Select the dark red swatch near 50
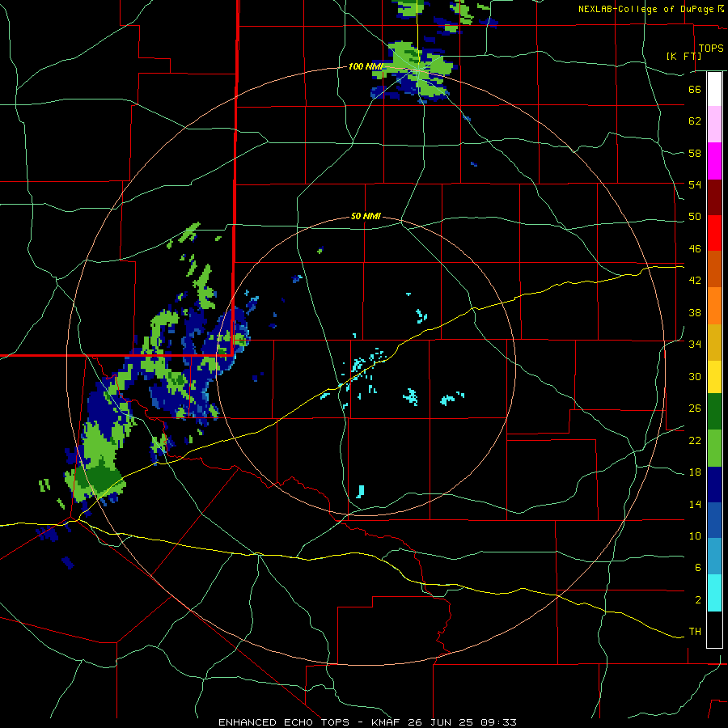The width and height of the screenshot is (728, 728). point(714,197)
